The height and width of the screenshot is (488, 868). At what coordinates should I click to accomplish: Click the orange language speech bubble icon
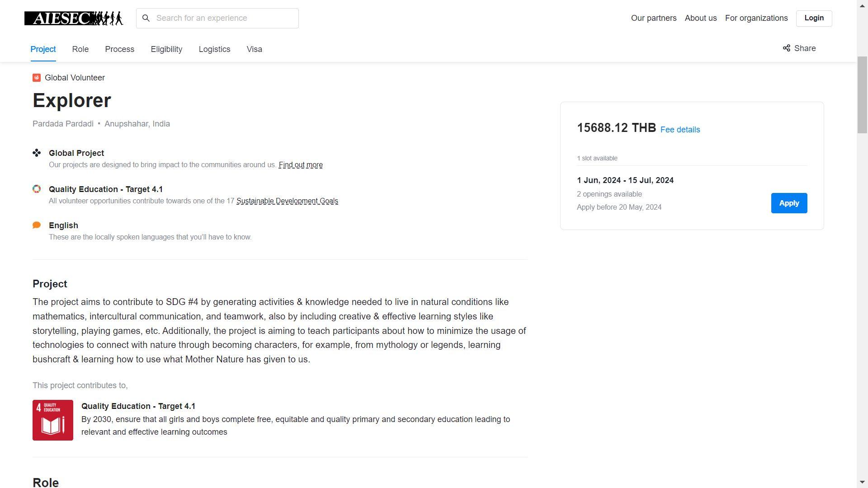(x=37, y=225)
